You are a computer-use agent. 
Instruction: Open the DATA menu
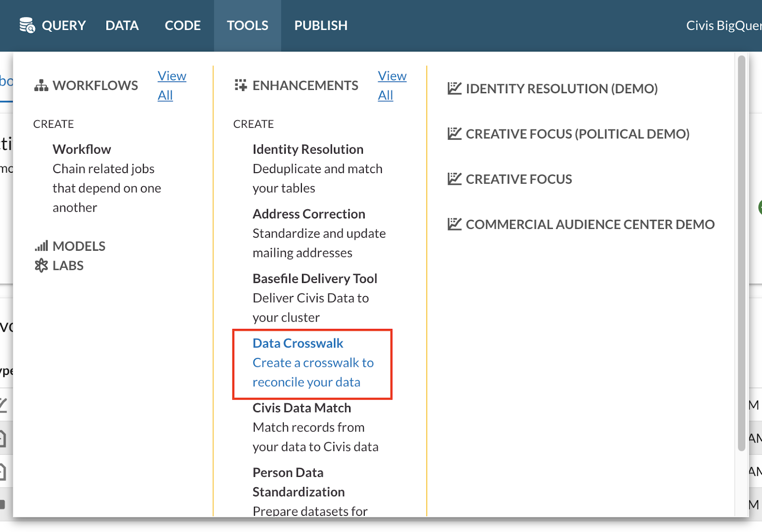pos(122,26)
